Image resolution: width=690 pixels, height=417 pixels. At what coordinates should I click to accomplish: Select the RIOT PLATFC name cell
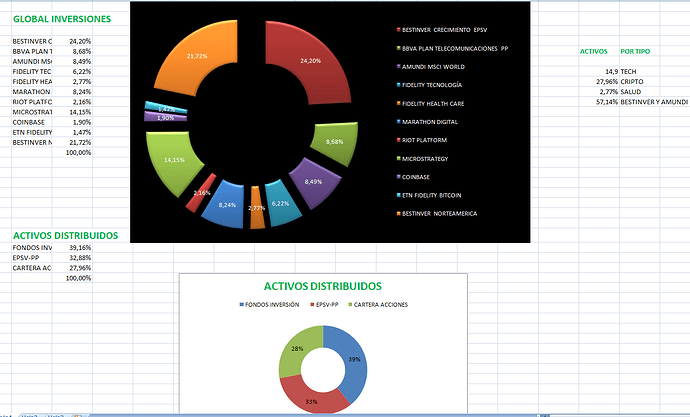pos(32,102)
